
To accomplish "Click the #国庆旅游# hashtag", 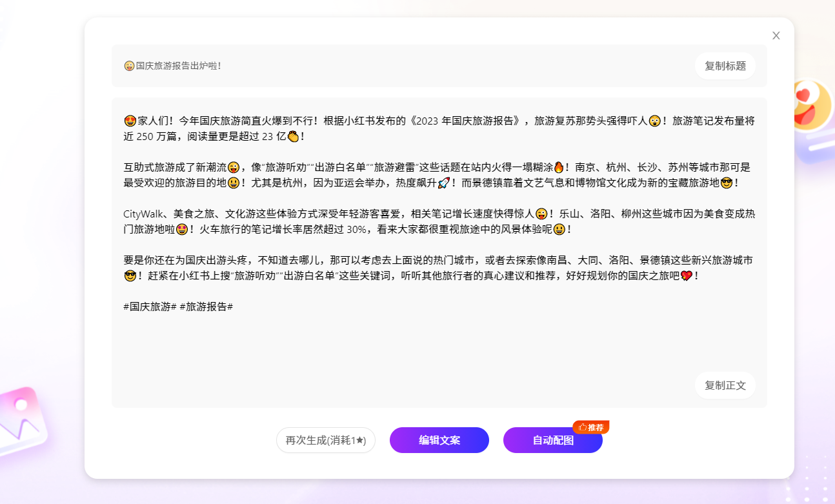I will coord(150,307).
